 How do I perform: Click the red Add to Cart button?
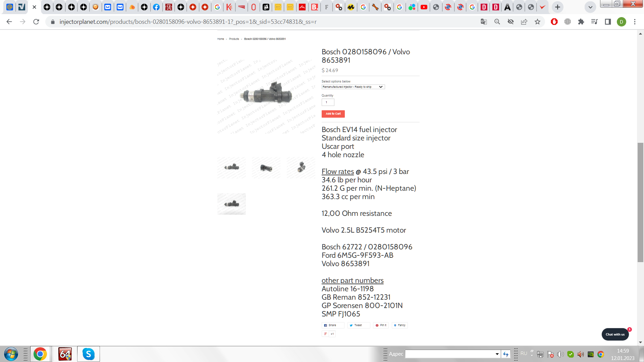(333, 114)
